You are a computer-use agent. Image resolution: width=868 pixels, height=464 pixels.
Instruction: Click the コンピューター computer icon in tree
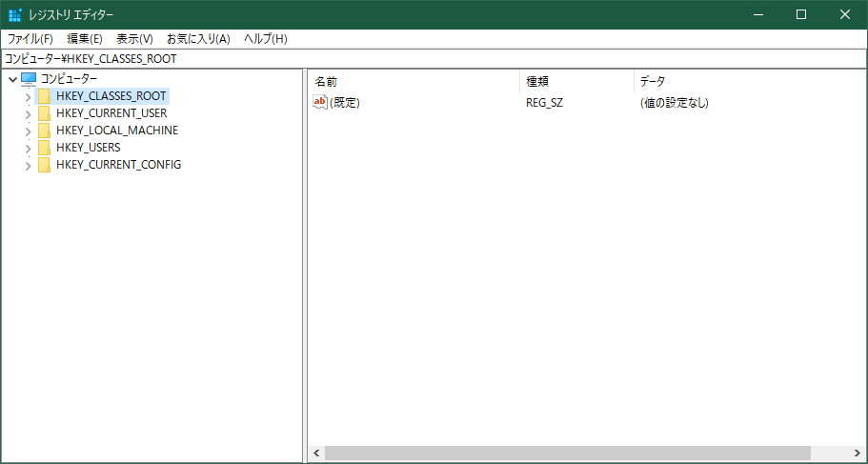29,79
